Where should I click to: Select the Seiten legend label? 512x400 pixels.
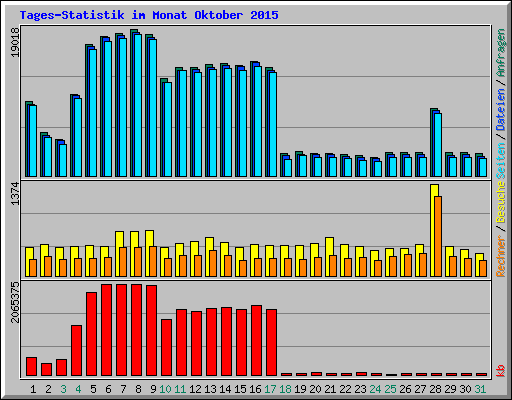501,161
